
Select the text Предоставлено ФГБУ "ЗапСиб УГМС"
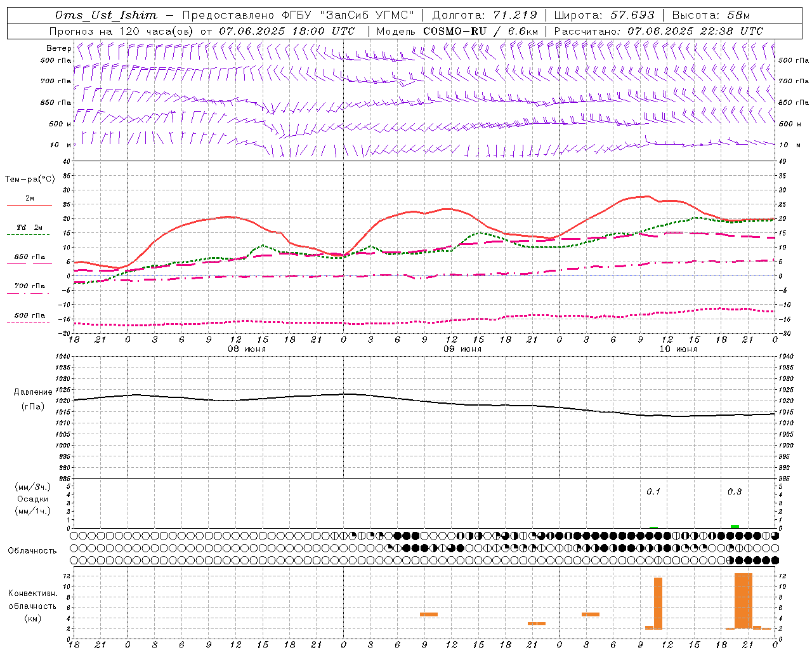[x=299, y=15]
